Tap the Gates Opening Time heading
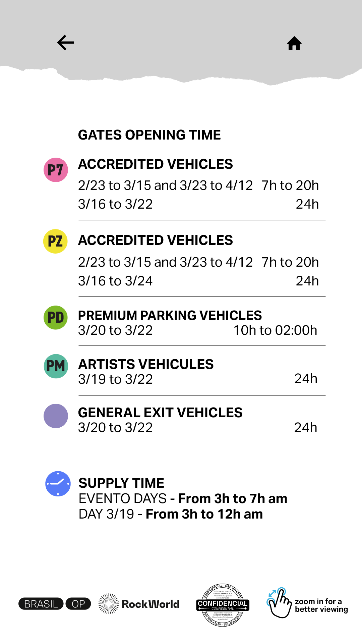The image size is (362, 644). click(149, 135)
